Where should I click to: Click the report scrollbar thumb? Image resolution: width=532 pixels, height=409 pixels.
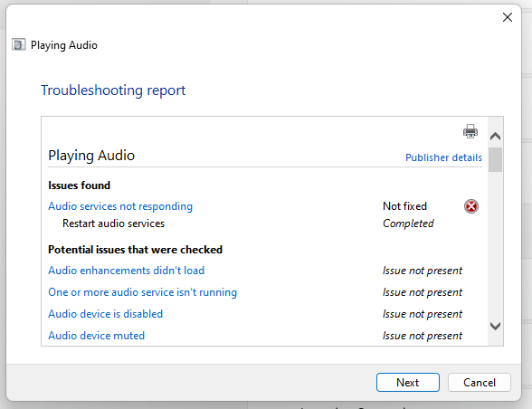click(496, 160)
